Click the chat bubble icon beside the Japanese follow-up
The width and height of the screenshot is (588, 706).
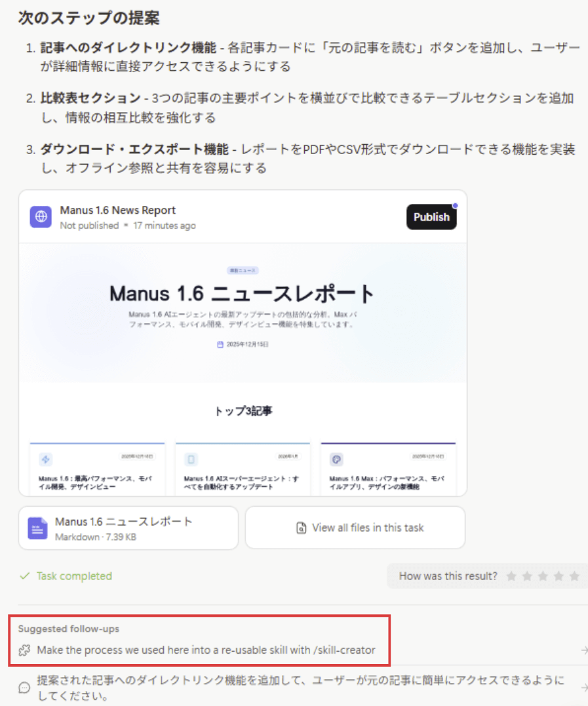click(x=24, y=687)
